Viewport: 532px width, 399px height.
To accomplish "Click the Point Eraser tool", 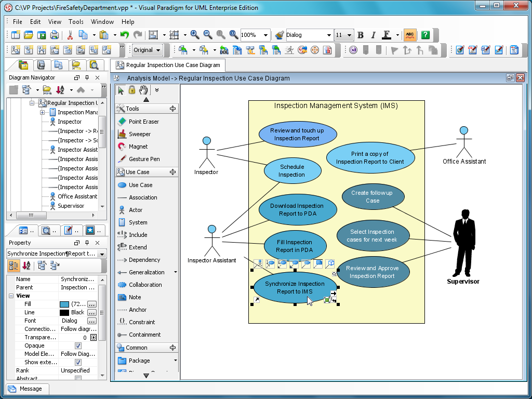I will [x=140, y=121].
